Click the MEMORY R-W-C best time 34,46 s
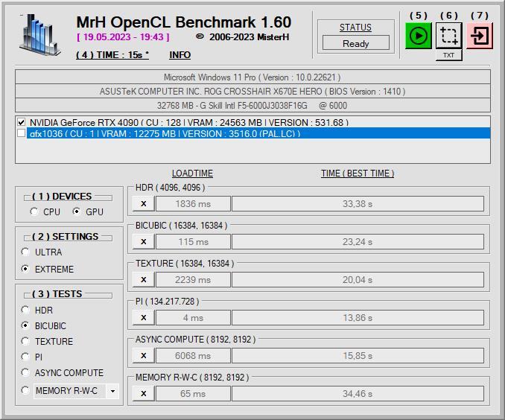 358,394
